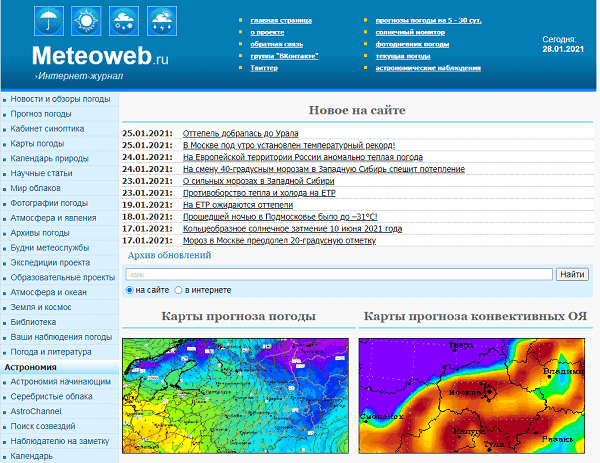Click the sun weather icon

point(86,21)
